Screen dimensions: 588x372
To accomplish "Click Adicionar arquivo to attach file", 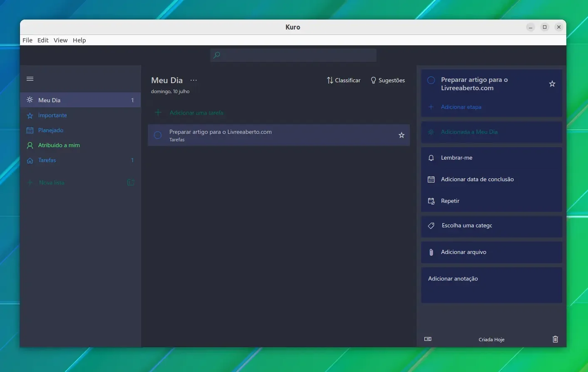I will 491,252.
